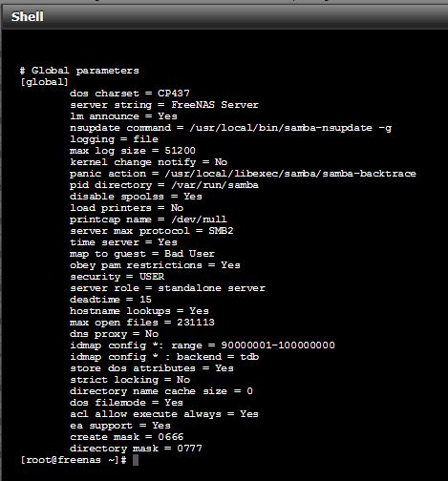Click the samba-backtrace panic action path
The width and height of the screenshot is (448, 481).
[290, 174]
